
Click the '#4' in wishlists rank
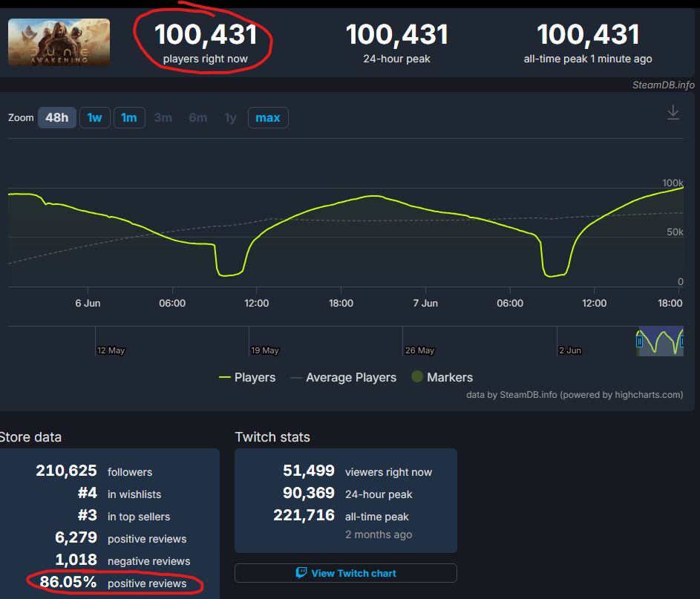(x=88, y=493)
